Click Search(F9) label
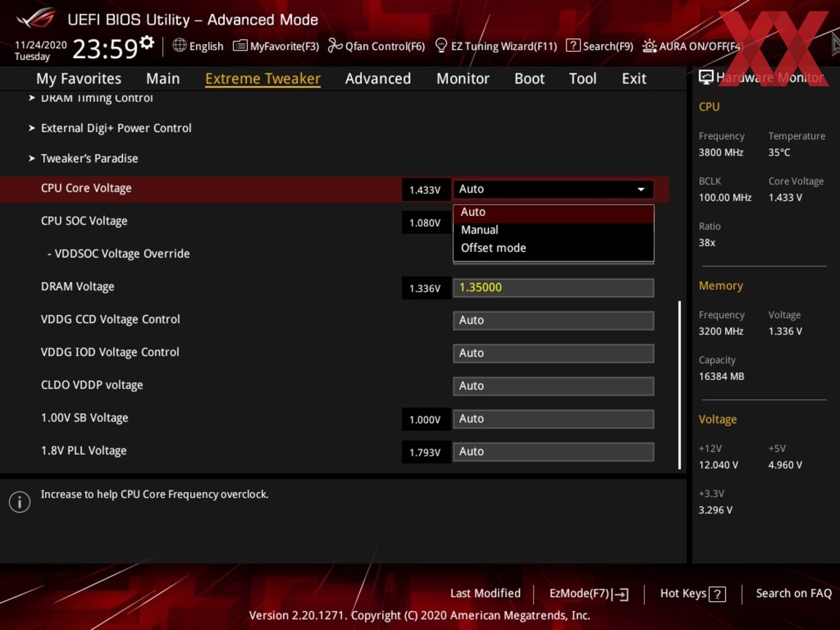 [608, 46]
